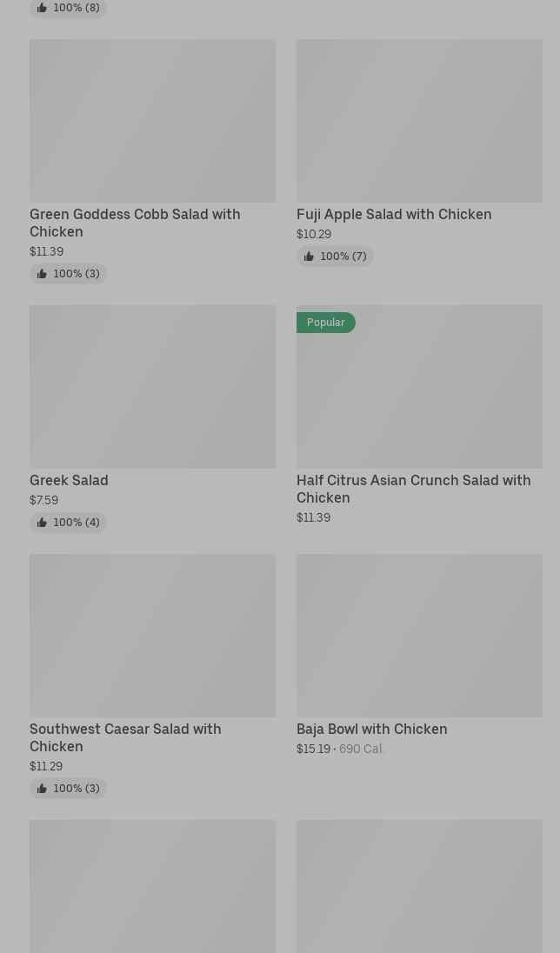Click thumbs-up icon under Southwest Caesar Salad
Viewport: 560px width, 953px height.
pyautogui.click(x=42, y=789)
